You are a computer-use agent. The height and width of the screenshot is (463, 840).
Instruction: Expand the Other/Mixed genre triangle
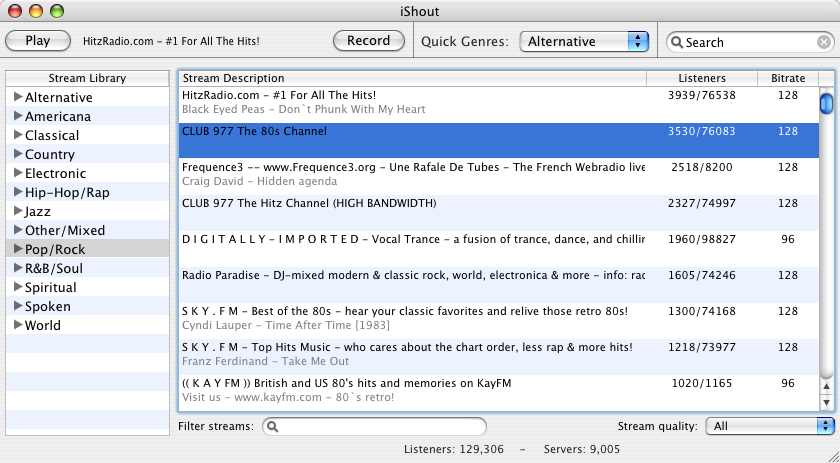(x=18, y=230)
